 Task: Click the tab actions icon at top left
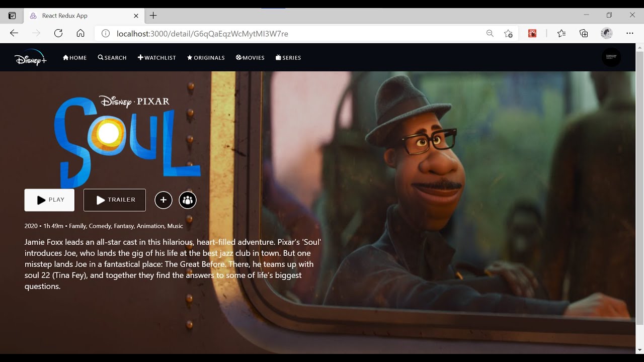(x=12, y=16)
